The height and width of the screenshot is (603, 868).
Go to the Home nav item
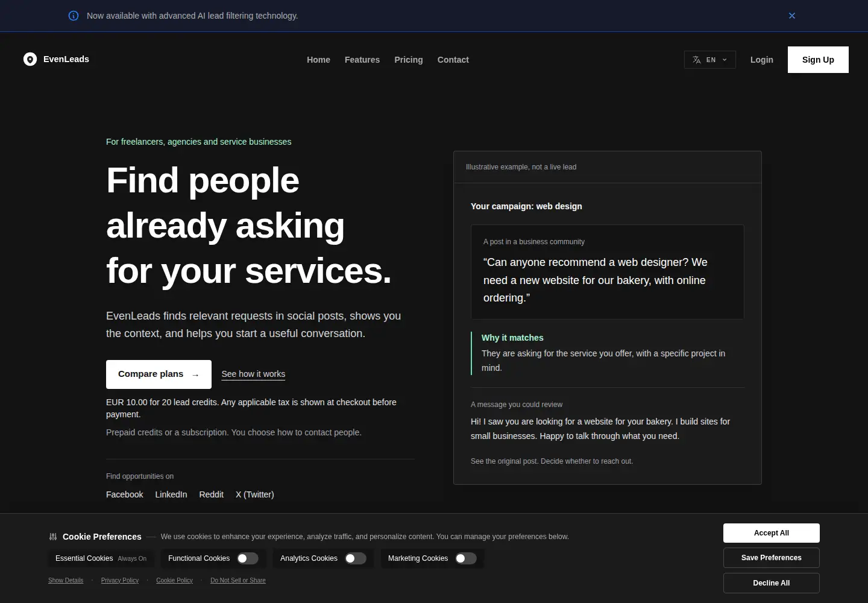point(318,60)
